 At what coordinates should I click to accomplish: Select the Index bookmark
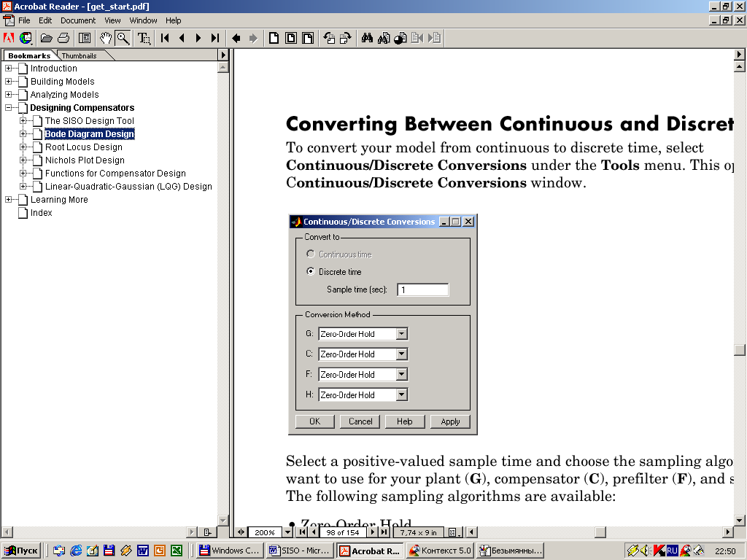click(x=42, y=213)
